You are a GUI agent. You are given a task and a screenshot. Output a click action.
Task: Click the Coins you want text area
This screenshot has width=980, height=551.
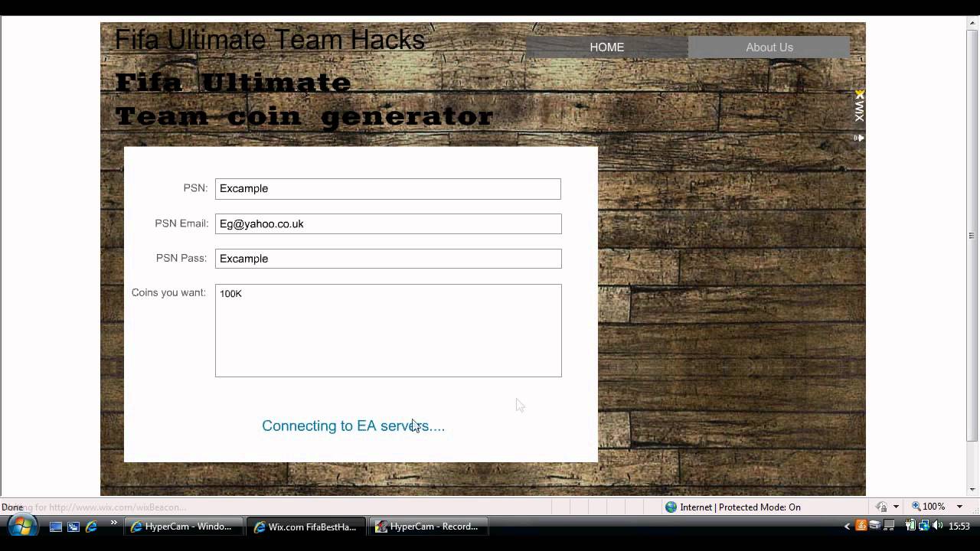tap(388, 331)
